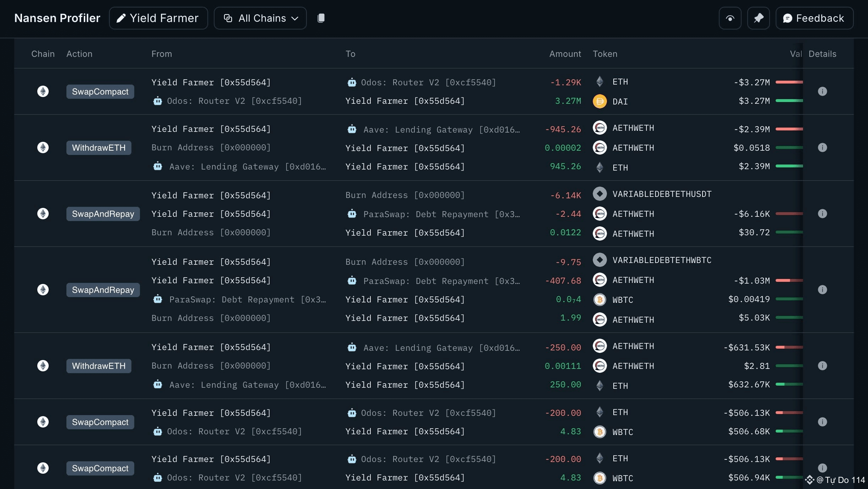Copy the address using the clipboard icon

321,18
